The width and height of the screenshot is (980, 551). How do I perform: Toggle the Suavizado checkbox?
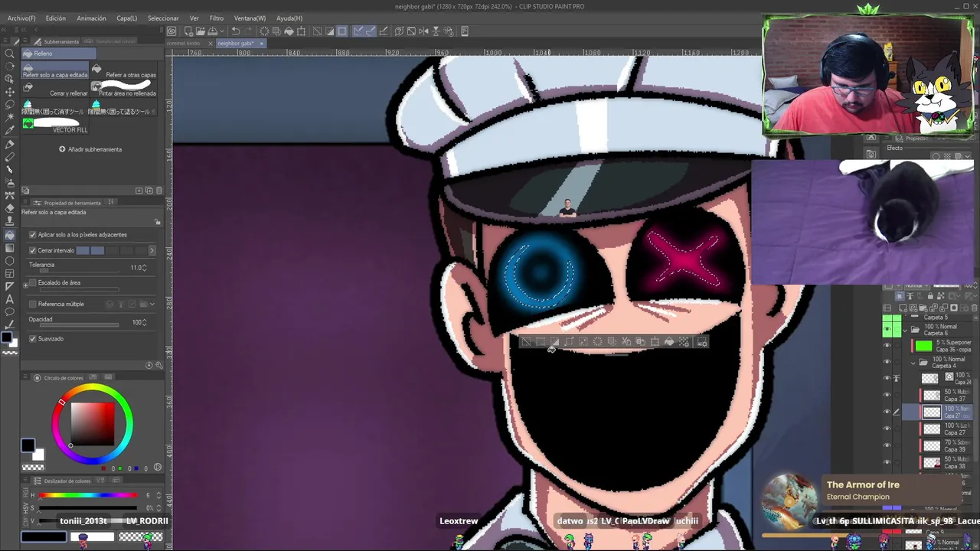(x=32, y=338)
